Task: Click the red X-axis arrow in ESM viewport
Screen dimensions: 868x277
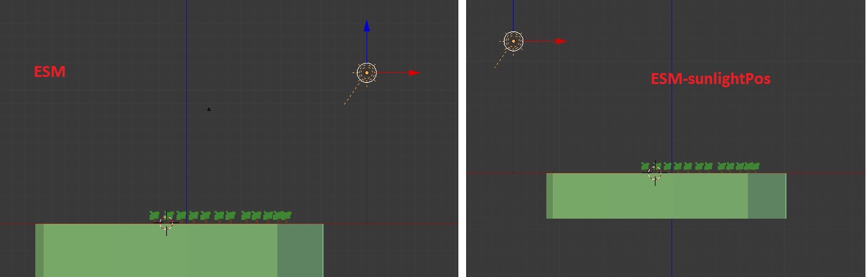Action: [x=414, y=73]
